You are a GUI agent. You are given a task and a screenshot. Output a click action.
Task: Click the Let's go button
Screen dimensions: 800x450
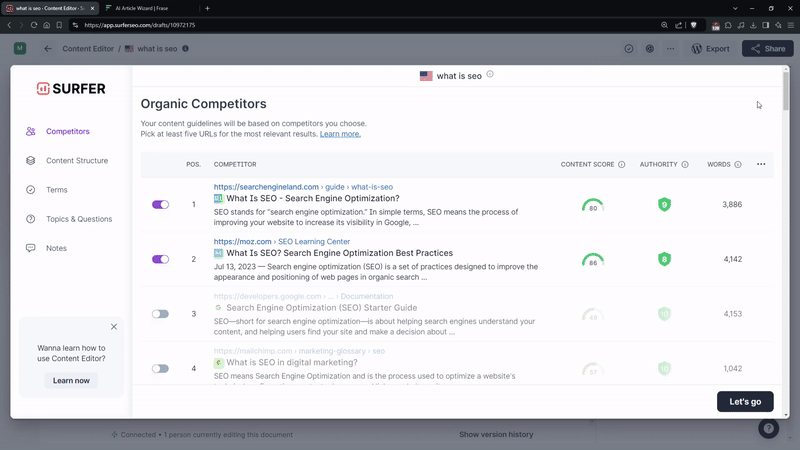745,402
